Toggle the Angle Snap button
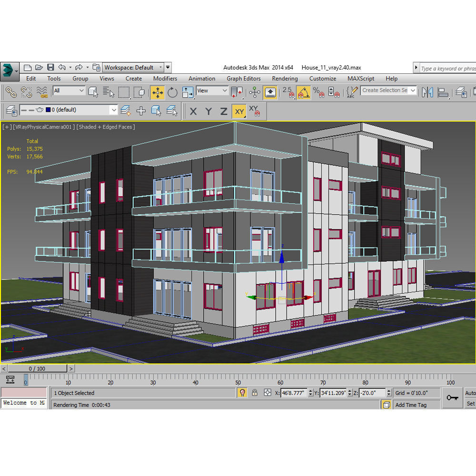 point(303,92)
